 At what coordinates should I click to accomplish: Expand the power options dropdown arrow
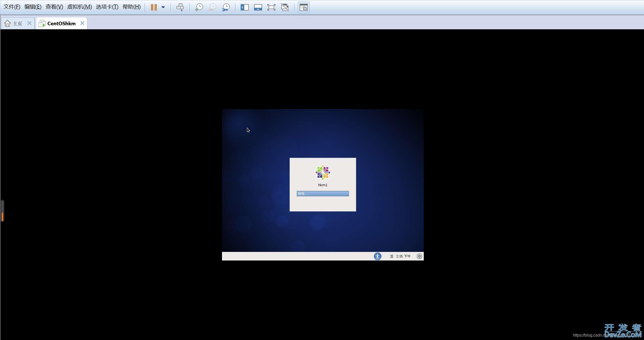(163, 7)
